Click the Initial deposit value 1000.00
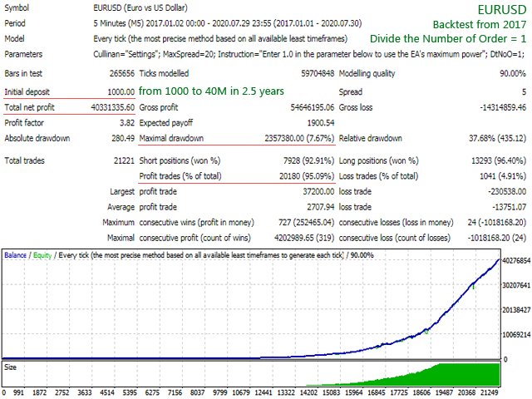Image resolution: width=532 pixels, height=399 pixels. click(x=121, y=92)
